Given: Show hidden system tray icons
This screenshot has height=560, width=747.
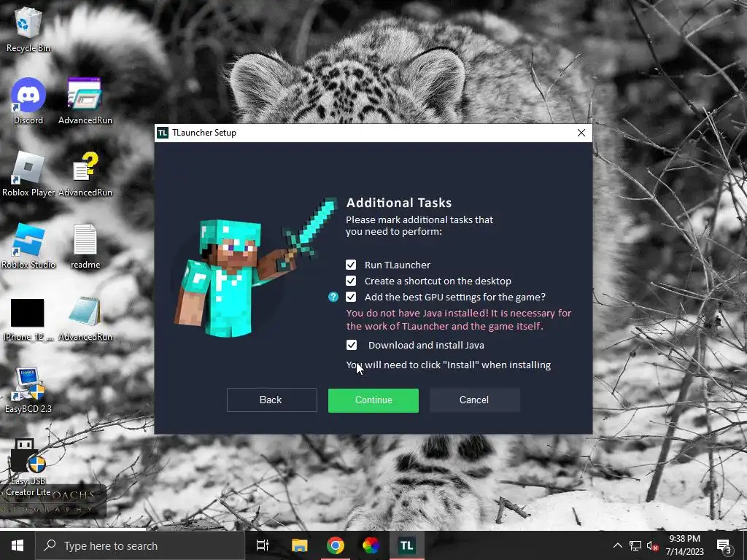Looking at the screenshot, I should click(x=617, y=545).
